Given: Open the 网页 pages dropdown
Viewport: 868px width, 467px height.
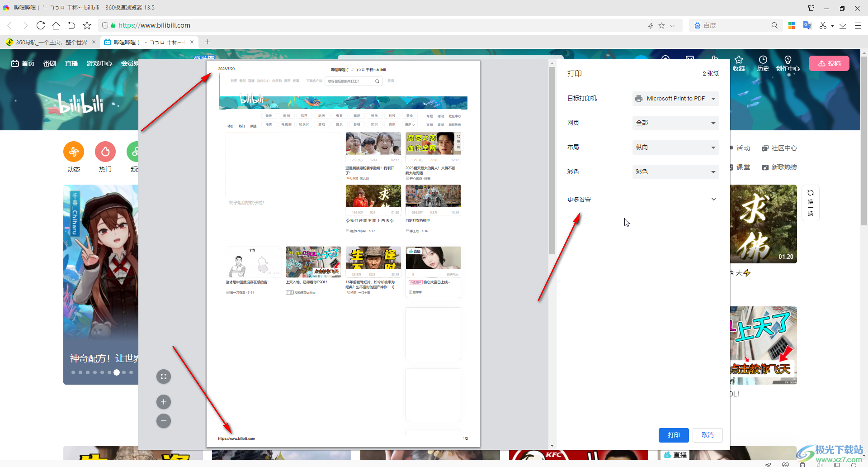Looking at the screenshot, I should click(675, 123).
